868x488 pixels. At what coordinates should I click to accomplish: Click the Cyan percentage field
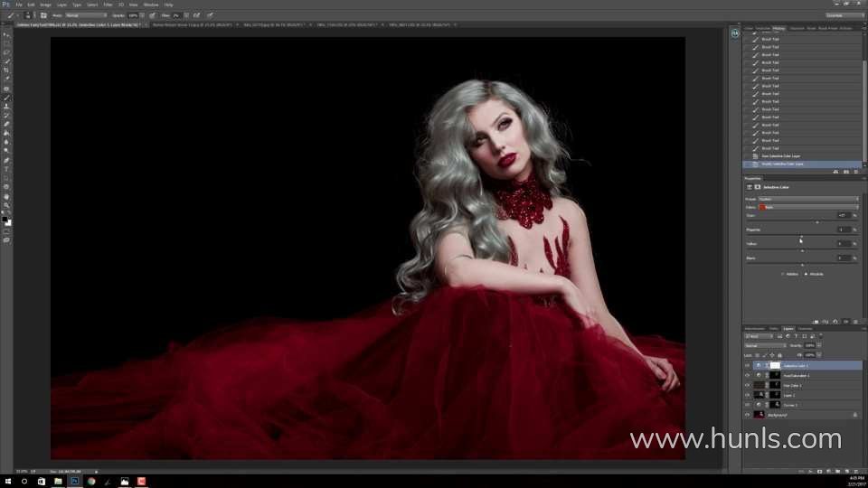[x=843, y=215]
